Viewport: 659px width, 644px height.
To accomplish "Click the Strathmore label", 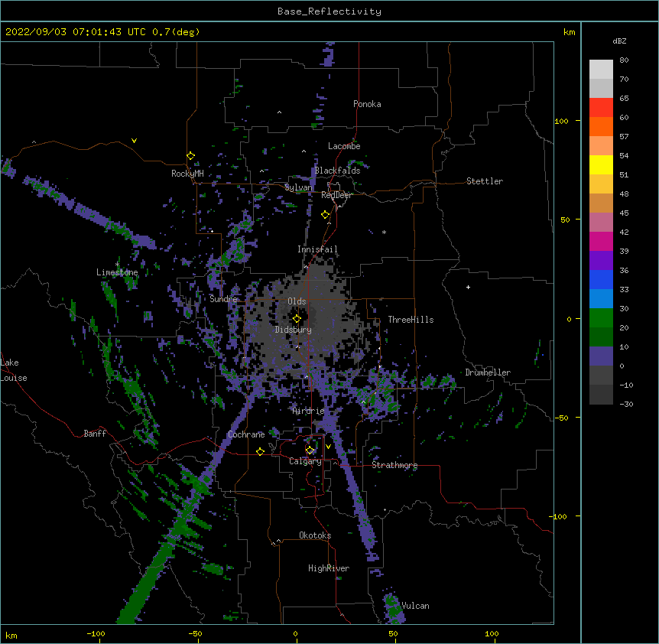I will click(394, 465).
